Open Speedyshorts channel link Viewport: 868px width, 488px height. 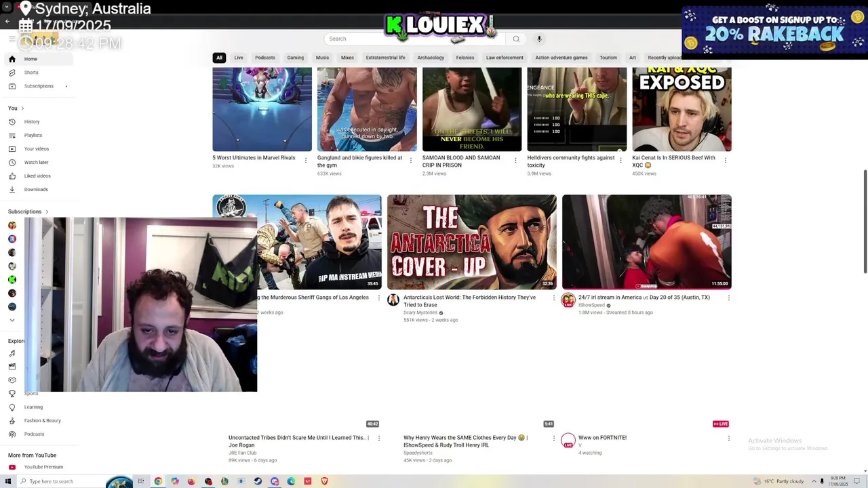418,453
